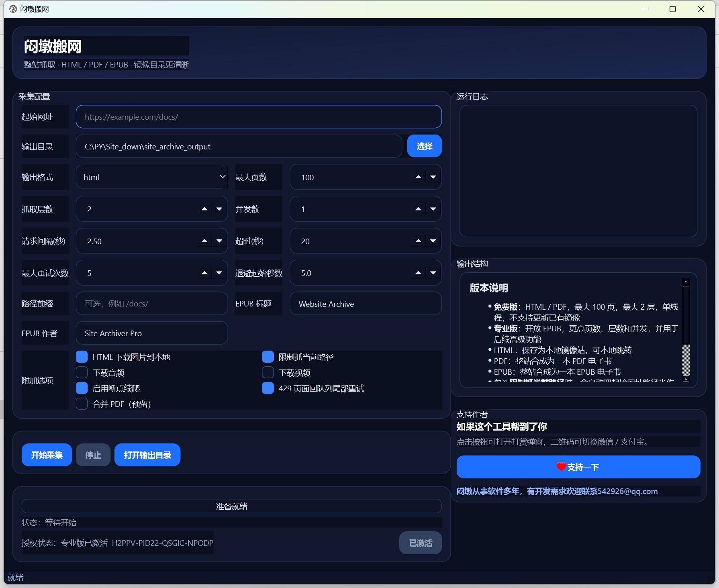Increase 最大页数 with the up arrow
Image resolution: width=719 pixels, height=588 pixels.
tap(418, 177)
